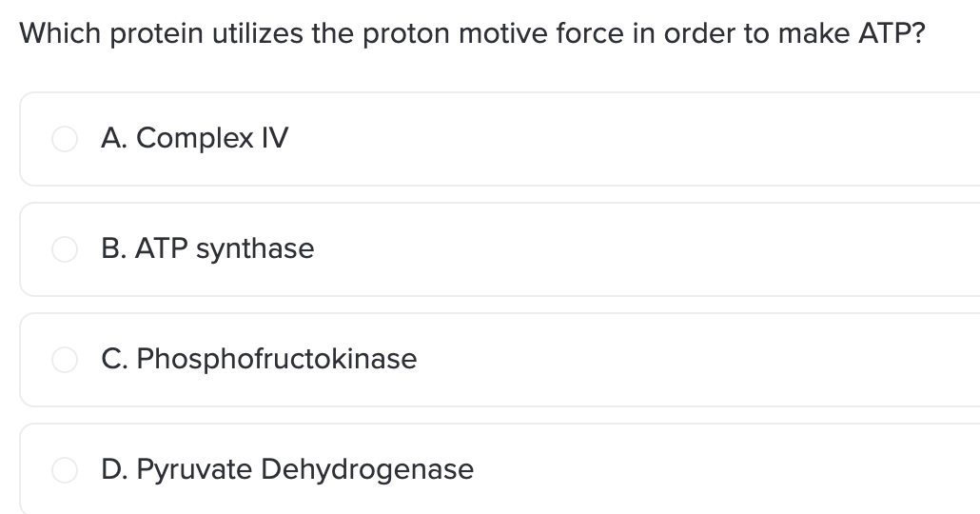
Task: Click the letter 'D.' before Pyruvate Dehydrogenase
Action: (114, 469)
